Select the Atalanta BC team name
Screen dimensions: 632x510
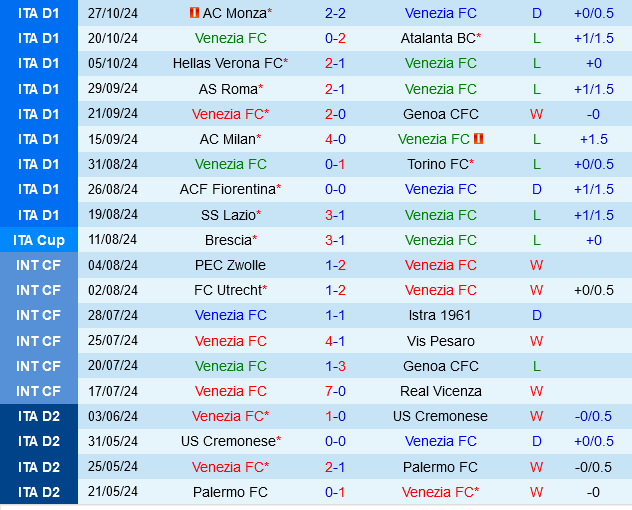[439, 39]
